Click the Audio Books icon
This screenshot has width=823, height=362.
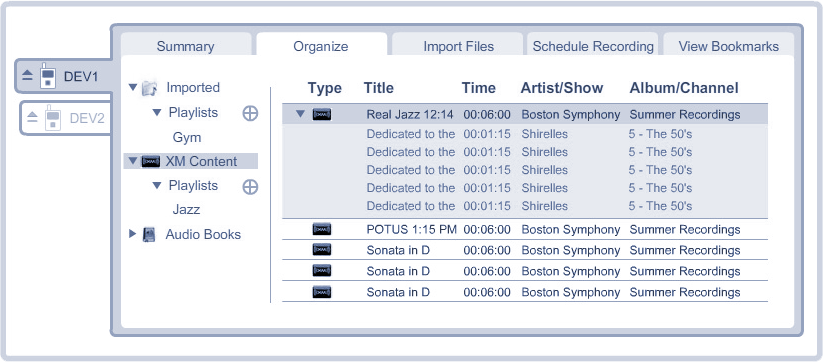click(150, 235)
